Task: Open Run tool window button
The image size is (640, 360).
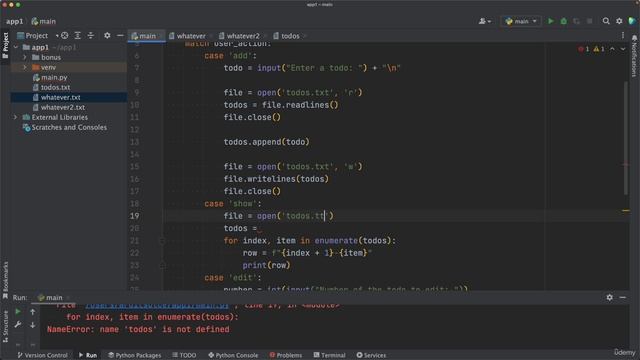Action: (x=88, y=355)
